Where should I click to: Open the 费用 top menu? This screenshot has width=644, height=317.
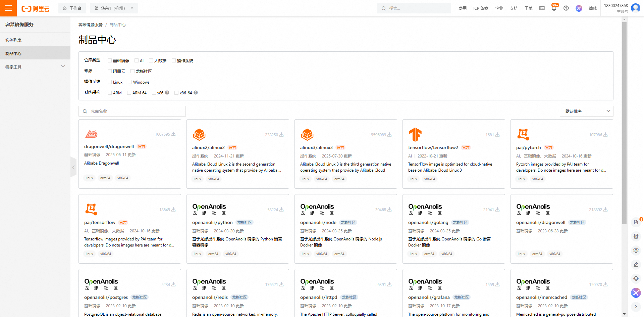pyautogui.click(x=463, y=8)
